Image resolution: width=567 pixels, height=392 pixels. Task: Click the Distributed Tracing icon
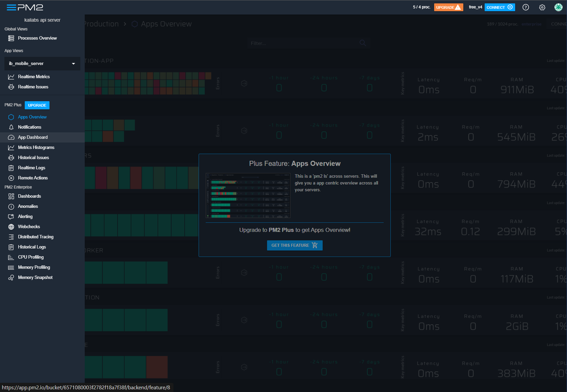coord(11,237)
